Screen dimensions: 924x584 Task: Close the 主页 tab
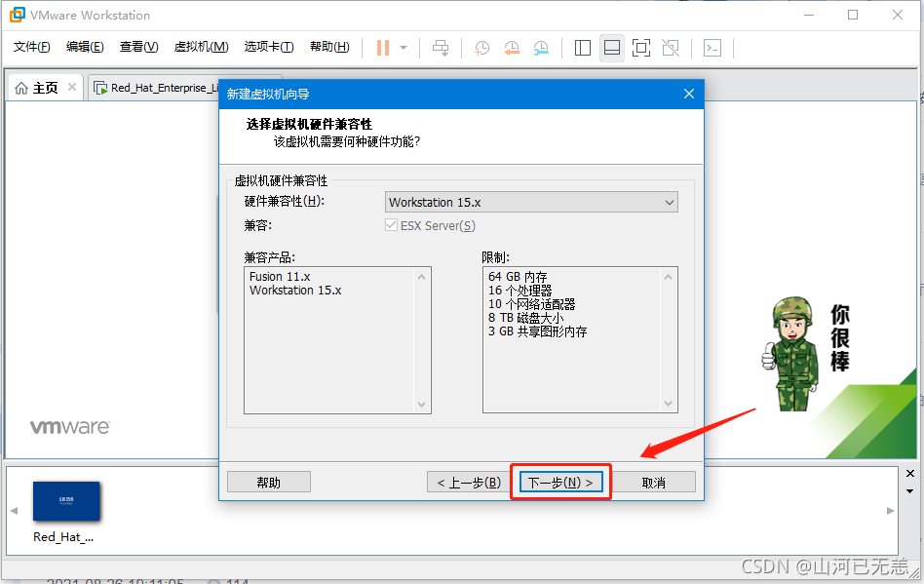[x=72, y=87]
